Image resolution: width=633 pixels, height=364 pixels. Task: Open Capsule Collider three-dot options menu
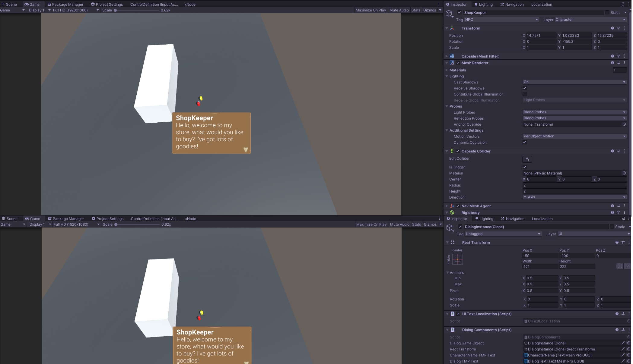pyautogui.click(x=625, y=151)
